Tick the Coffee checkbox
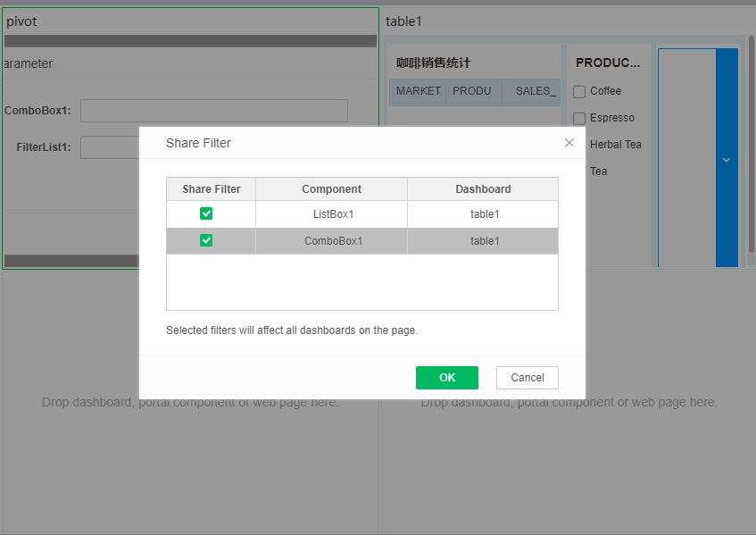Viewport: 756px width, 535px height. [579, 92]
